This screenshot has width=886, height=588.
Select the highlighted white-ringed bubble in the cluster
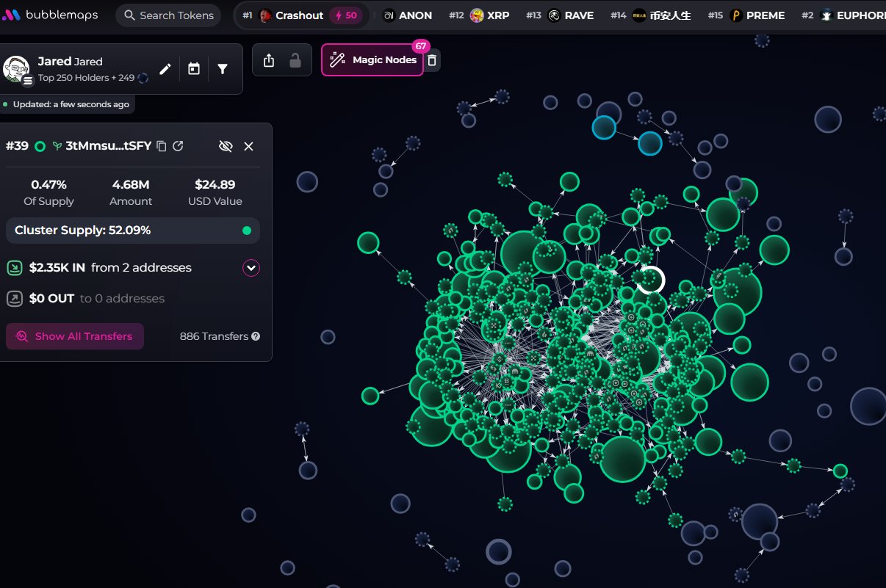pos(650,280)
